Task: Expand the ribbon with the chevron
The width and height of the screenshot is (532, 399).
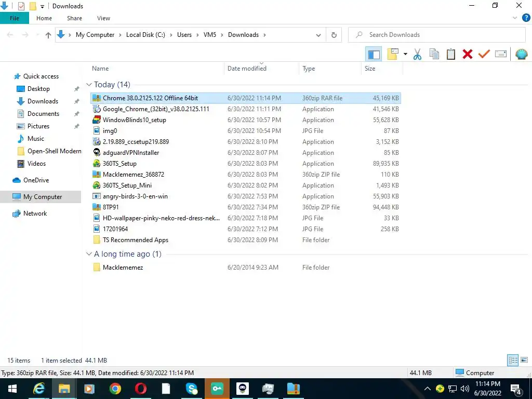Action: (515, 18)
